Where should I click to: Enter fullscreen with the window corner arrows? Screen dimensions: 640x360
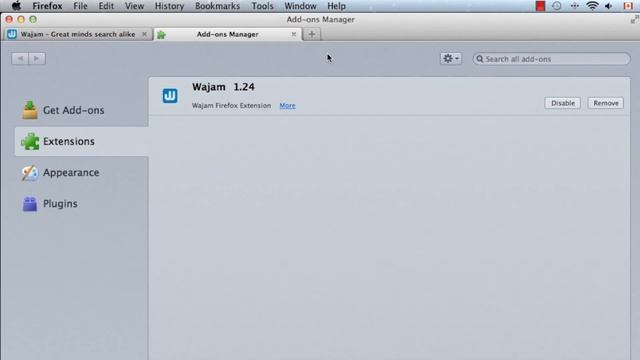tap(634, 19)
